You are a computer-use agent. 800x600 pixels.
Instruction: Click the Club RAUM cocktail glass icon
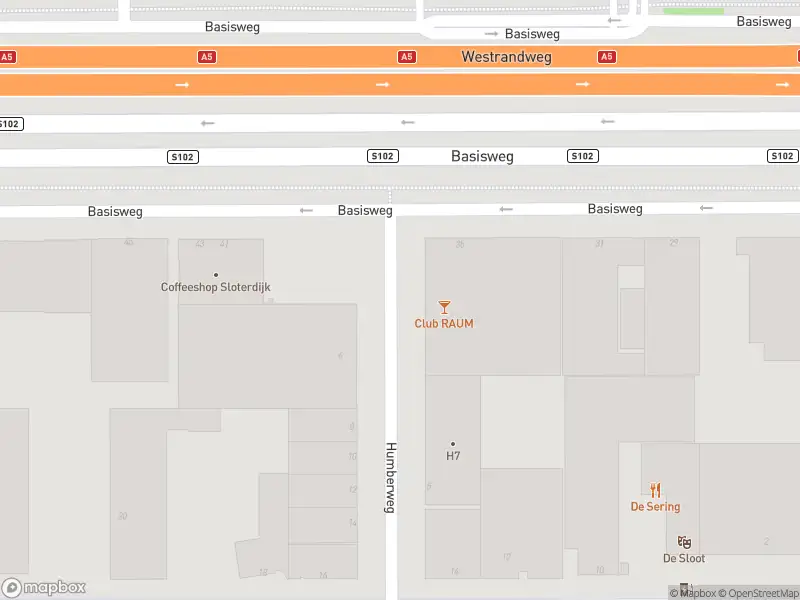point(444,307)
